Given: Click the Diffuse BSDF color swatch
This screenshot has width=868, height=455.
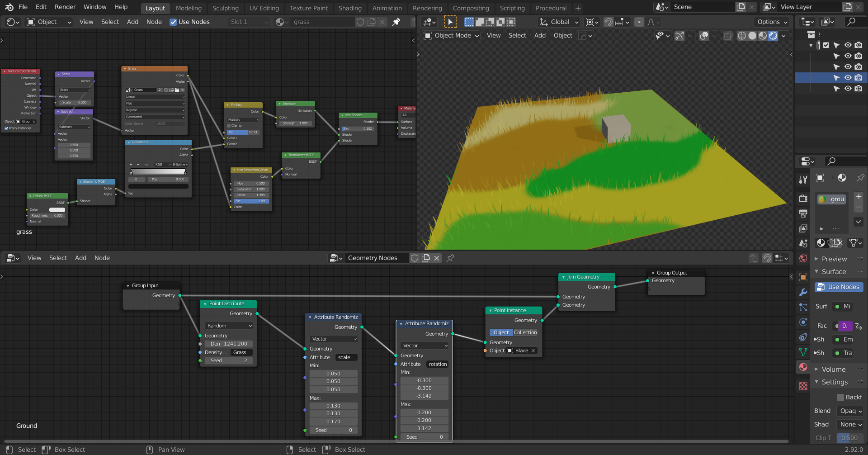Looking at the screenshot, I should tap(57, 209).
